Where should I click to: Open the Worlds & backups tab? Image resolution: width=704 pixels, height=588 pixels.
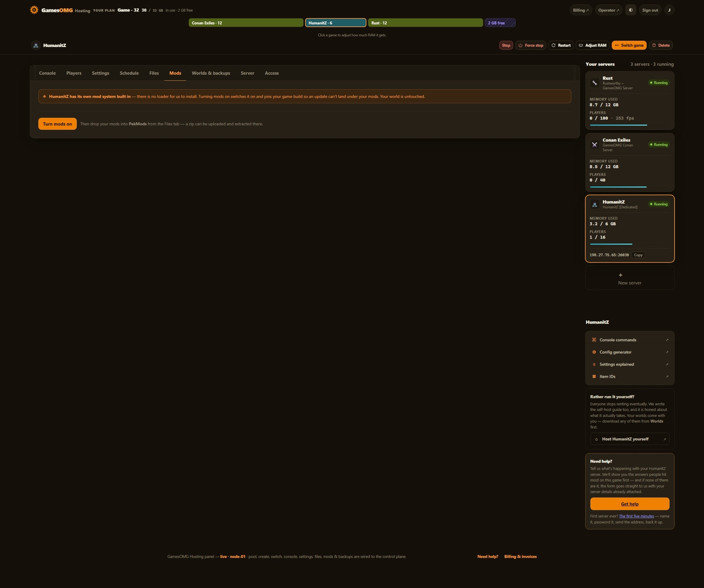coord(211,73)
